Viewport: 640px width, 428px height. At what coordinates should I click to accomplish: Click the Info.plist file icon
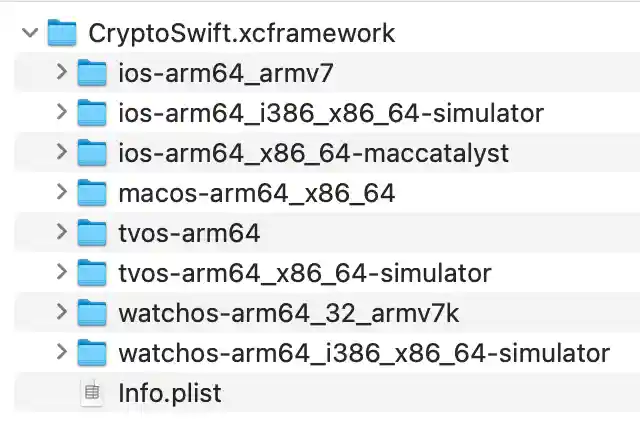[x=92, y=393]
